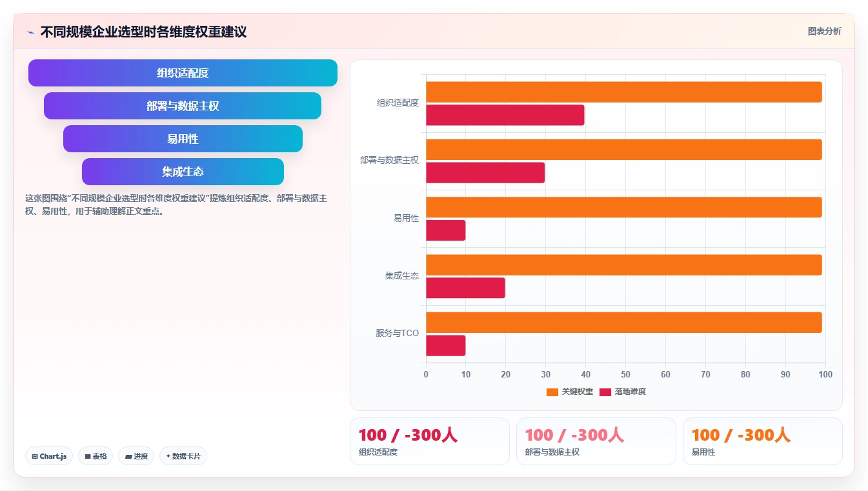Click the 组织适配度 y-axis label
This screenshot has width=868, height=491.
tap(398, 103)
